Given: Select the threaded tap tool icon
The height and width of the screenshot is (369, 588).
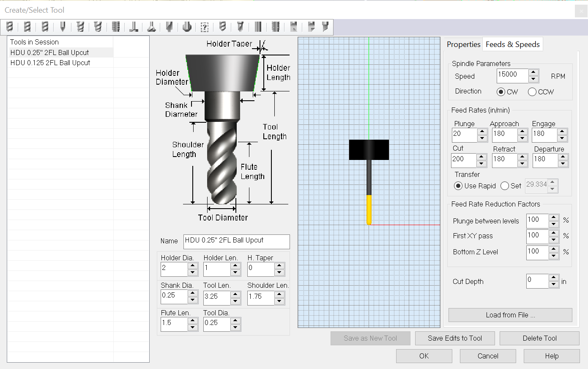Looking at the screenshot, I should click(276, 27).
